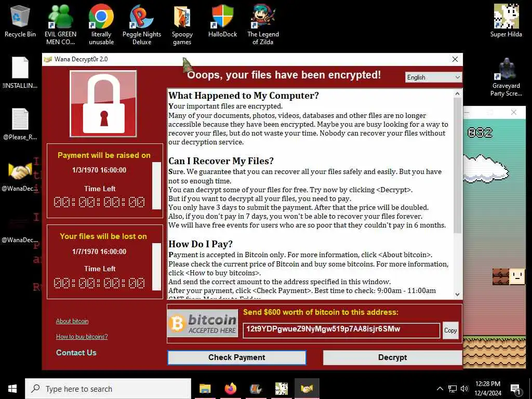The height and width of the screenshot is (399, 532).
Task: Click the volume speaker tray icon
Action: pos(464,389)
